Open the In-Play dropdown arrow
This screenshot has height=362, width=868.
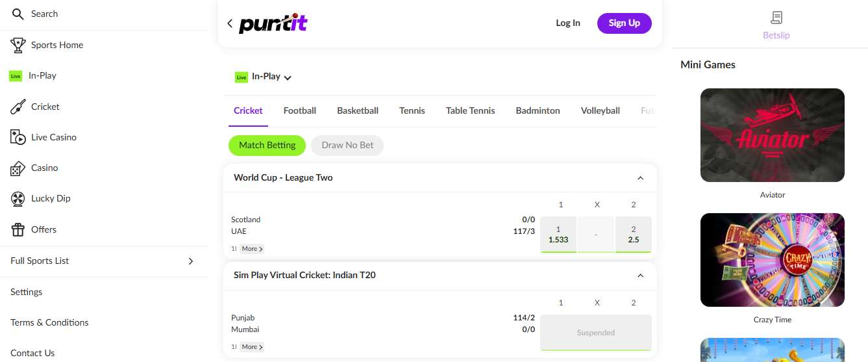[288, 77]
